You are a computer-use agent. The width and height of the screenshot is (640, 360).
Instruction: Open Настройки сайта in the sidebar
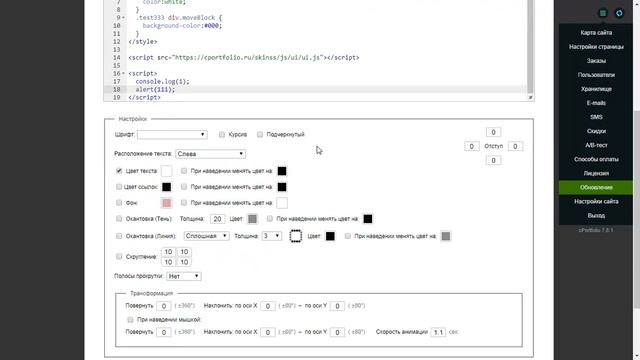(596, 201)
